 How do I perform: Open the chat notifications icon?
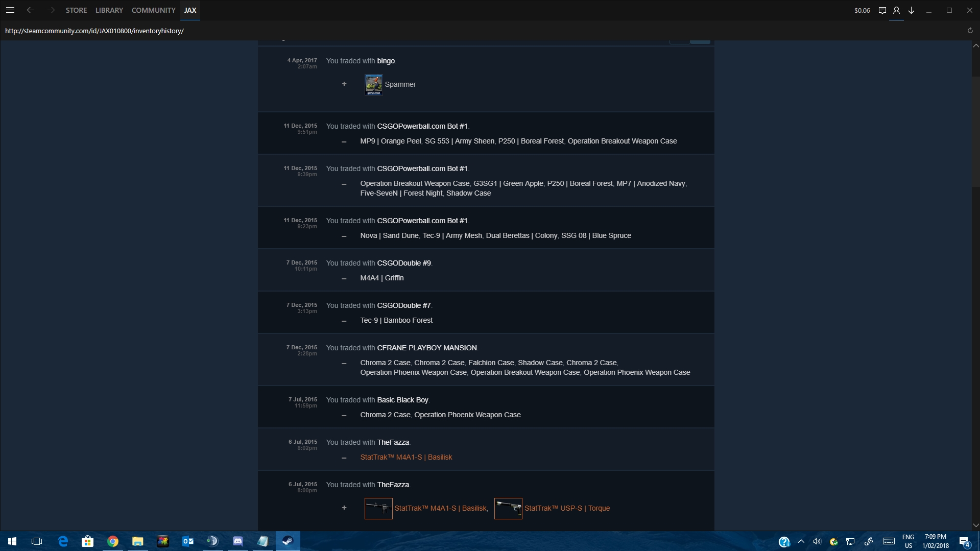882,10
